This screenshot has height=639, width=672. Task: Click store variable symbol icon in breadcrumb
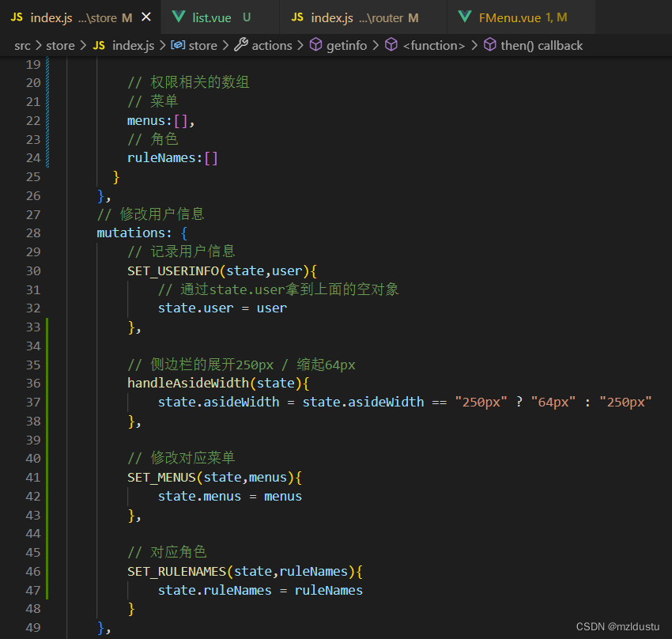point(178,45)
